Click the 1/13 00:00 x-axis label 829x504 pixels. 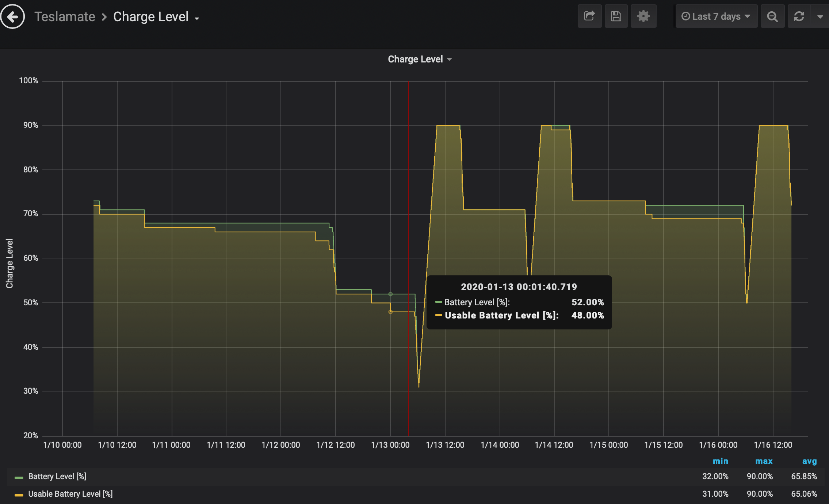(x=390, y=445)
